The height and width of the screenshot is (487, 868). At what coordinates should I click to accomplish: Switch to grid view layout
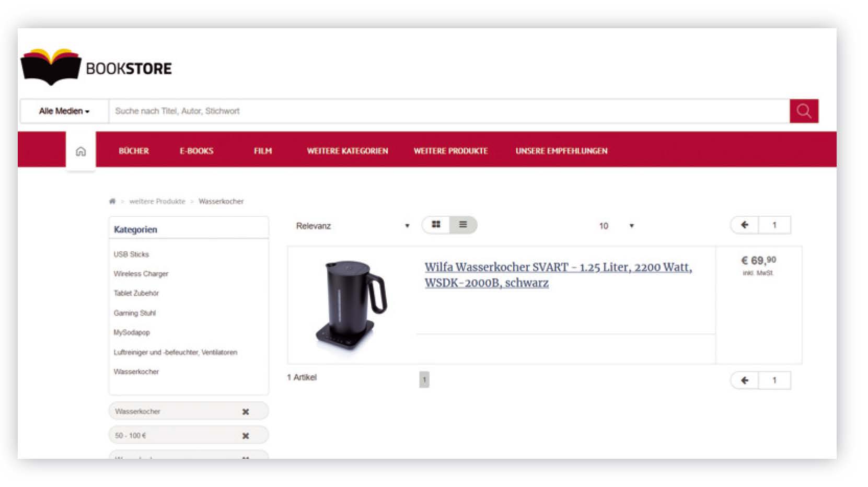pyautogui.click(x=436, y=225)
